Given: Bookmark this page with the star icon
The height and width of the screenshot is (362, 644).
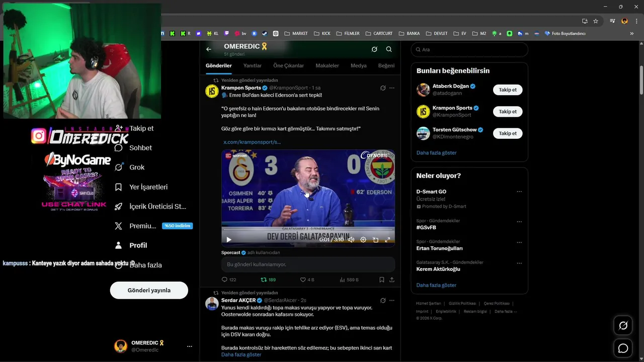Looking at the screenshot, I should point(596,21).
